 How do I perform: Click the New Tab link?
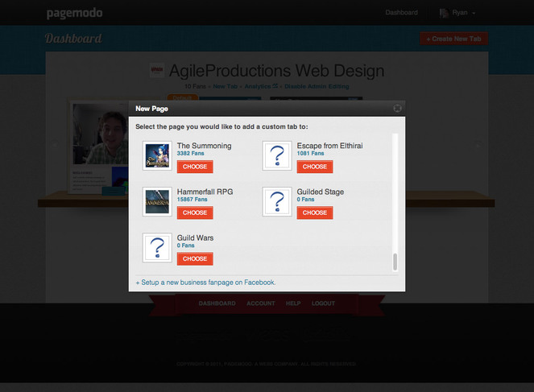(x=225, y=86)
